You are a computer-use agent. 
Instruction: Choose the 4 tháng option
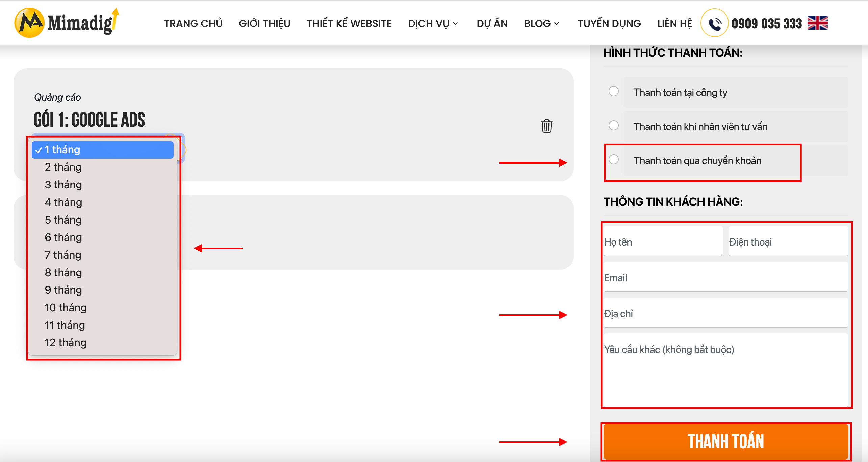tap(103, 202)
